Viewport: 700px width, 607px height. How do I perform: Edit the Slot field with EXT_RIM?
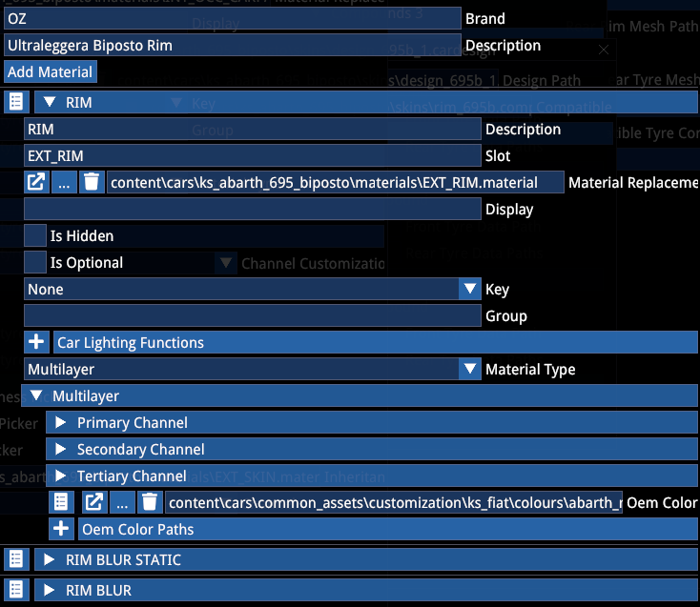click(253, 155)
